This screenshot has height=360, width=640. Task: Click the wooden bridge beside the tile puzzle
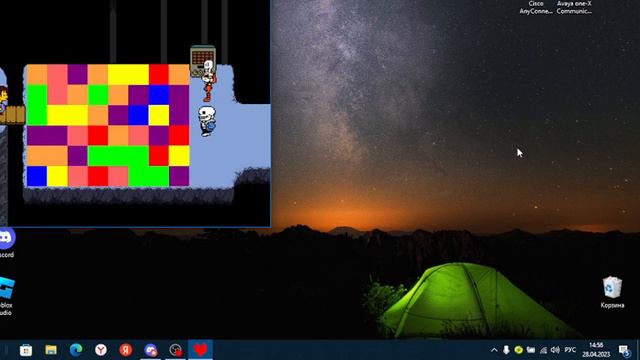(x=12, y=115)
